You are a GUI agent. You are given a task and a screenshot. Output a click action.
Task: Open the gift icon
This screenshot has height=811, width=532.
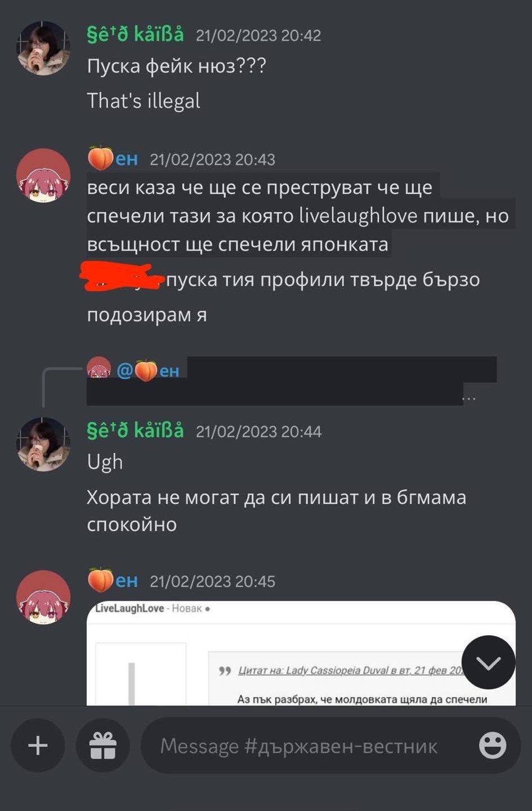click(103, 746)
